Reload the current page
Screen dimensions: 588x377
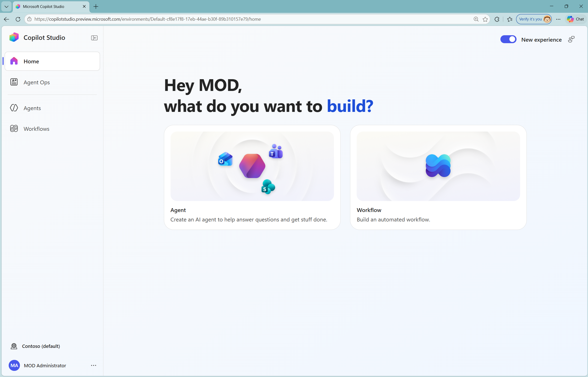point(18,19)
